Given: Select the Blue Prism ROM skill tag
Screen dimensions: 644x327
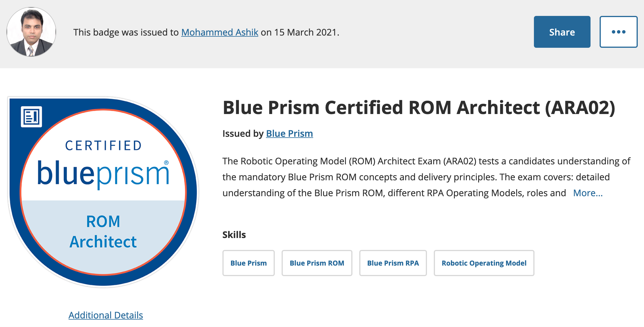Looking at the screenshot, I should point(317,263).
